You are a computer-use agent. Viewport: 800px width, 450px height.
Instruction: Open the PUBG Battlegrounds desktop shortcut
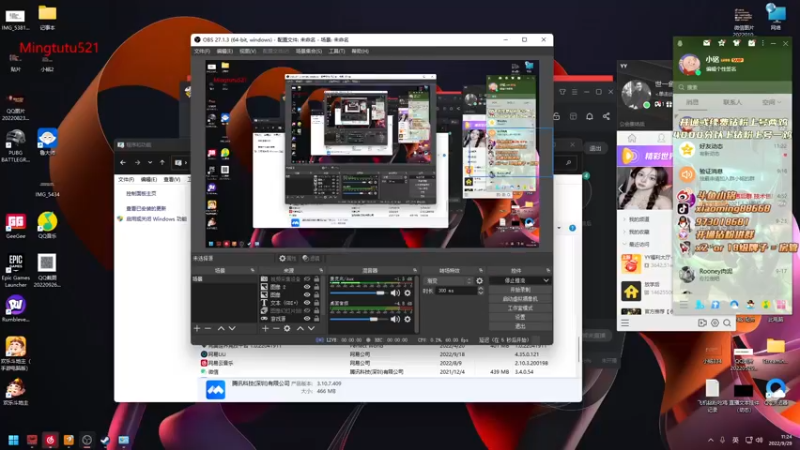pos(15,146)
